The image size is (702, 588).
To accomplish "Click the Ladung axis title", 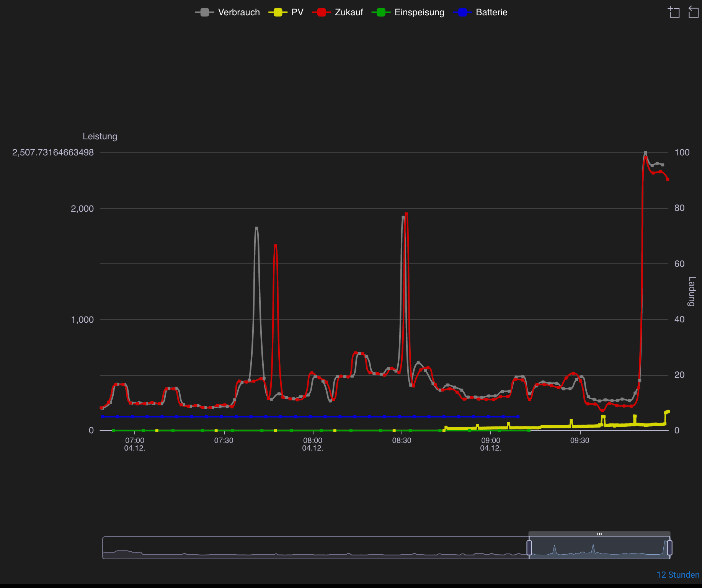I will coord(692,291).
